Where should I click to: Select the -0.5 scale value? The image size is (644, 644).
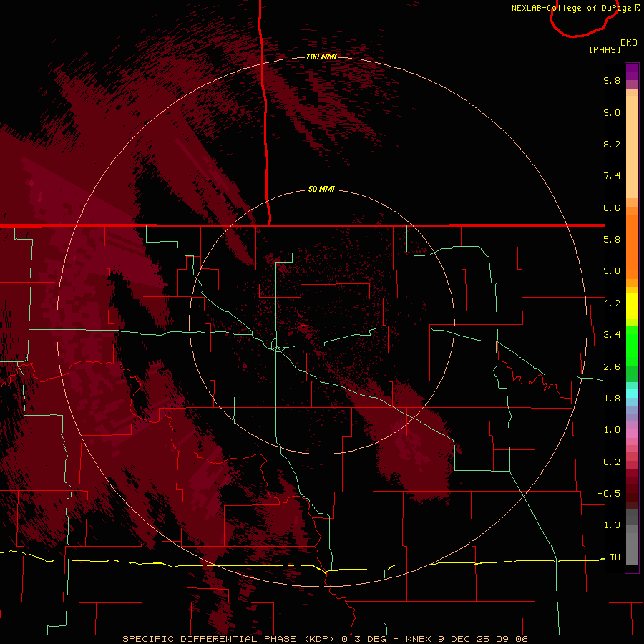tap(609, 494)
